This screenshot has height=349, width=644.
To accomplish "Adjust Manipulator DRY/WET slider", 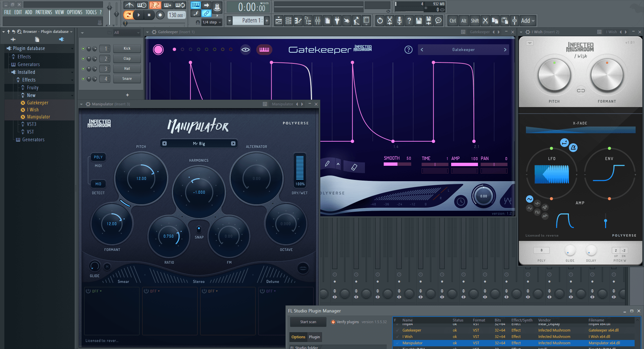I will tap(300, 168).
